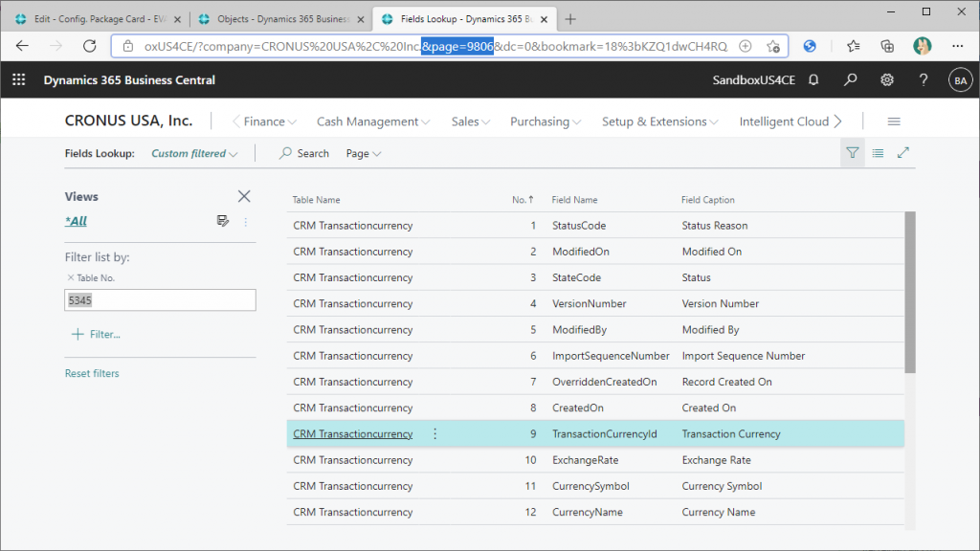Open the hamburger menu in navigation bar
Image resolution: width=980 pixels, height=551 pixels.
point(894,121)
